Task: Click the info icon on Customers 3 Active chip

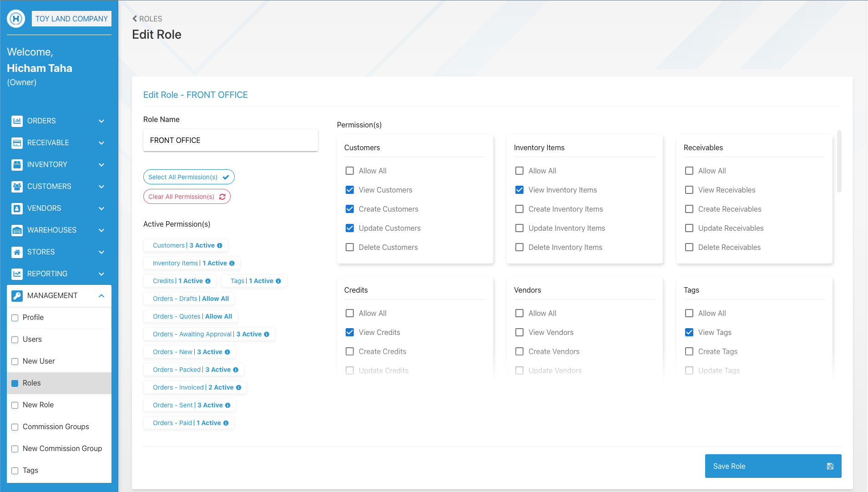Action: pos(220,245)
